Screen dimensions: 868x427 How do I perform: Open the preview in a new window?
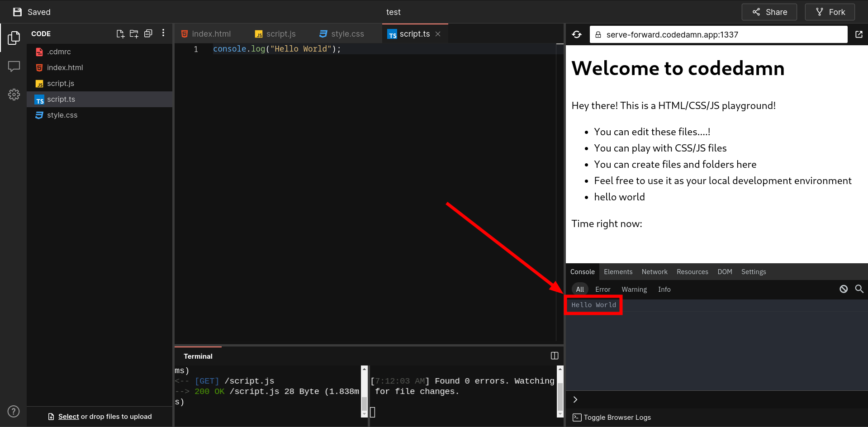(x=859, y=34)
